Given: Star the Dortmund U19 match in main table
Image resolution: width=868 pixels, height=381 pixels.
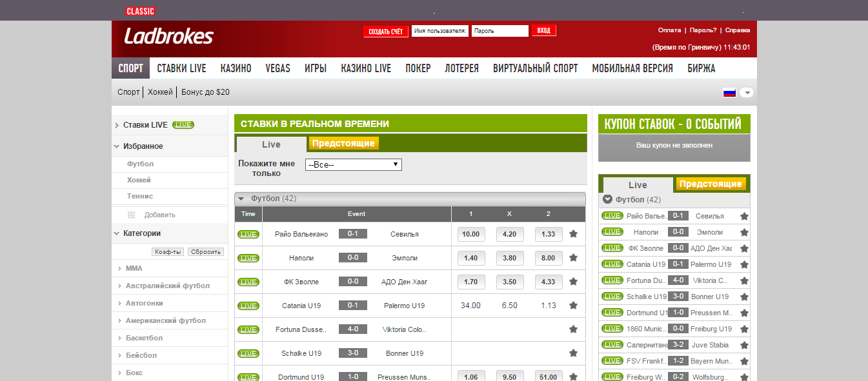Looking at the screenshot, I should pos(573,377).
